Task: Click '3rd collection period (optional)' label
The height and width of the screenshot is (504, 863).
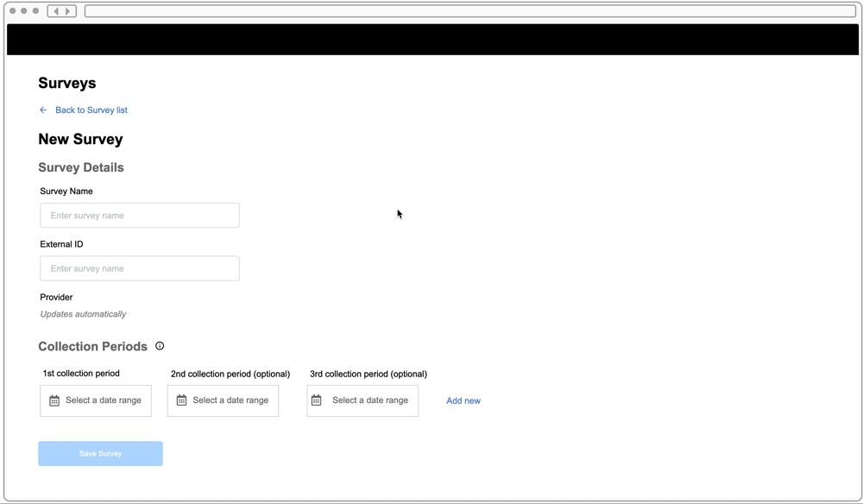Action: pos(369,375)
